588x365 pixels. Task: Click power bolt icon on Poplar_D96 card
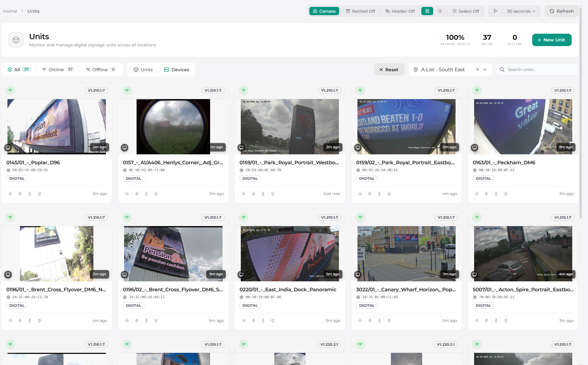(x=20, y=194)
